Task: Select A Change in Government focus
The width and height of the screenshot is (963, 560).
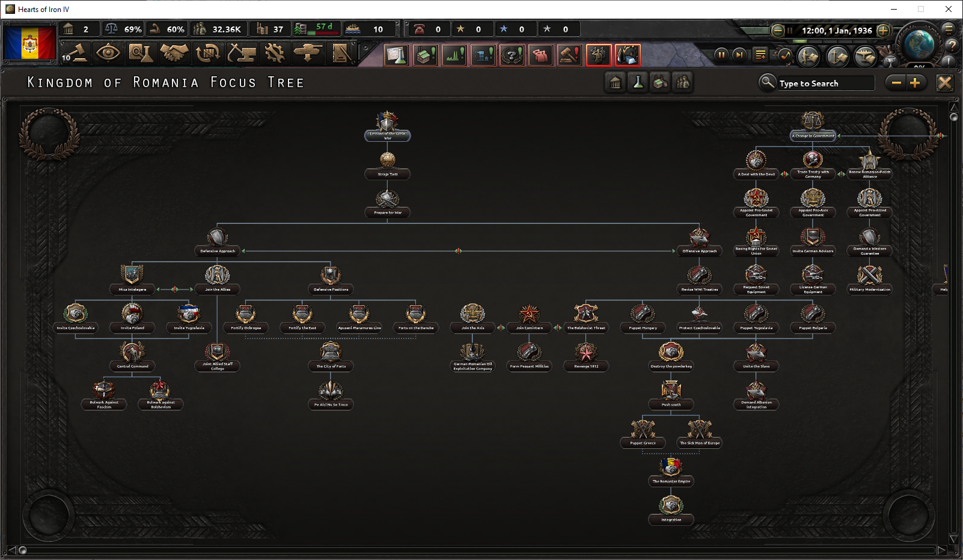Action: point(813,127)
